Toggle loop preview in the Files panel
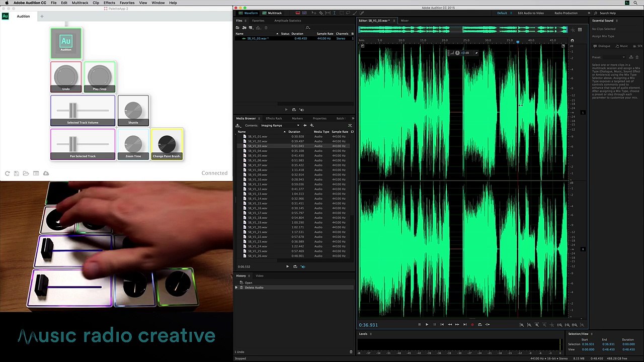 (x=294, y=110)
